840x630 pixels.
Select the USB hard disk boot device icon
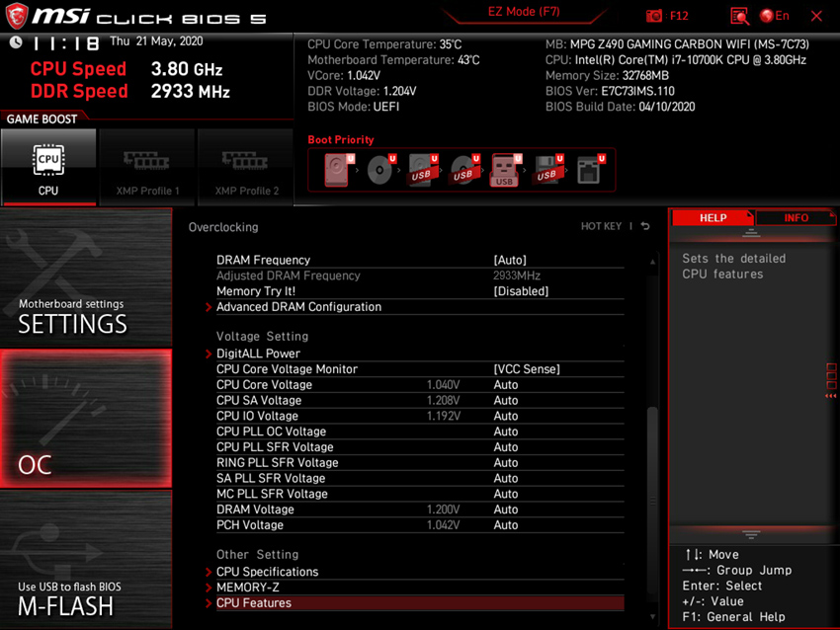pyautogui.click(x=422, y=170)
